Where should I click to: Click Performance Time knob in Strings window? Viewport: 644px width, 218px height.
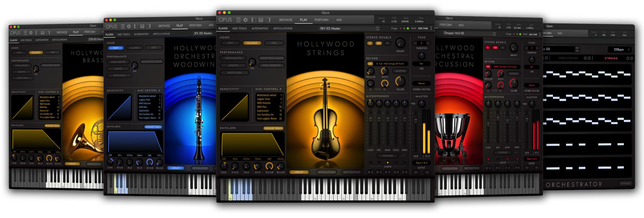252,61
